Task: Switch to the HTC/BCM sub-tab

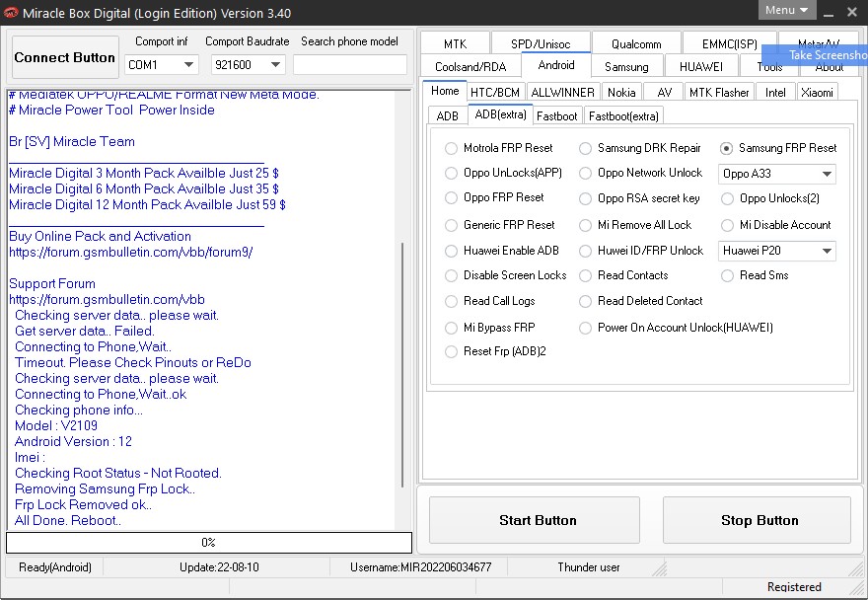Action: pyautogui.click(x=495, y=92)
